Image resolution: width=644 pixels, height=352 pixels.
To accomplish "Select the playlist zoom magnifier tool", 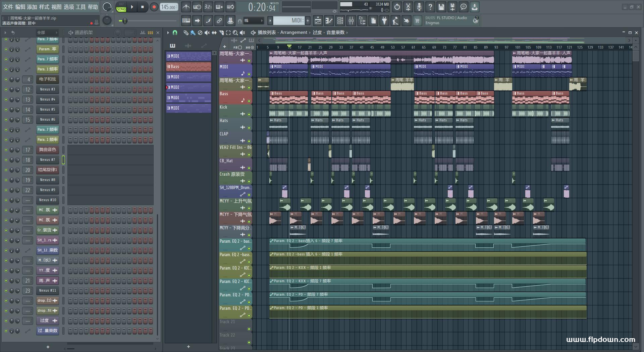I will point(235,33).
